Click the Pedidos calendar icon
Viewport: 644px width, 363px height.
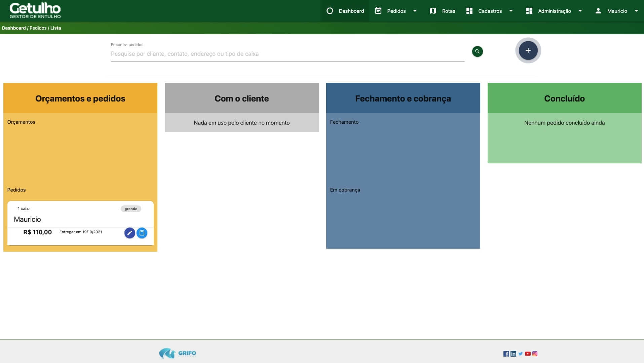[378, 11]
